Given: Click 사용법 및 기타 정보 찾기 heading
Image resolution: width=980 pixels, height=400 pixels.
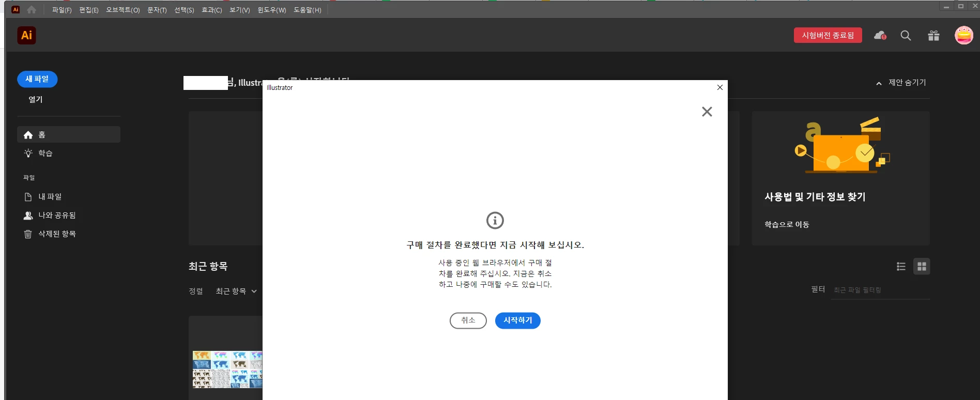Looking at the screenshot, I should pyautogui.click(x=815, y=197).
